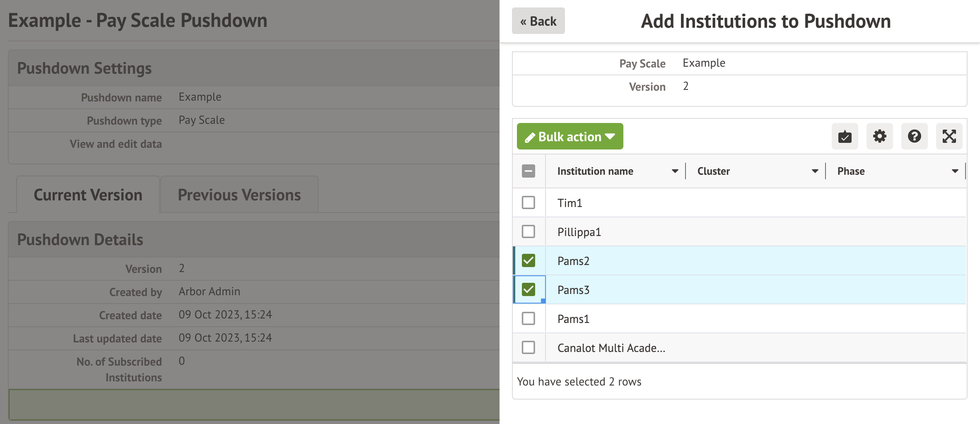Select the Current Version tab
Image resolution: width=980 pixels, height=424 pixels.
[x=88, y=195]
